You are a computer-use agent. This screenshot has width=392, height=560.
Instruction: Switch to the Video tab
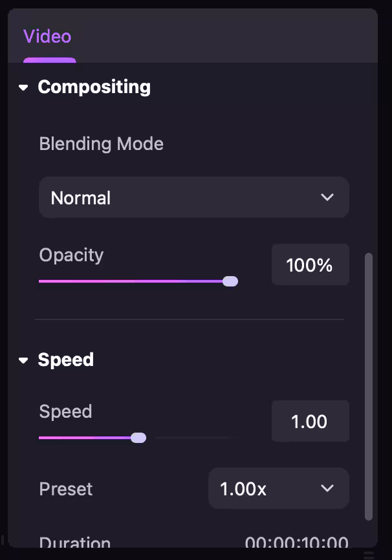(x=47, y=37)
